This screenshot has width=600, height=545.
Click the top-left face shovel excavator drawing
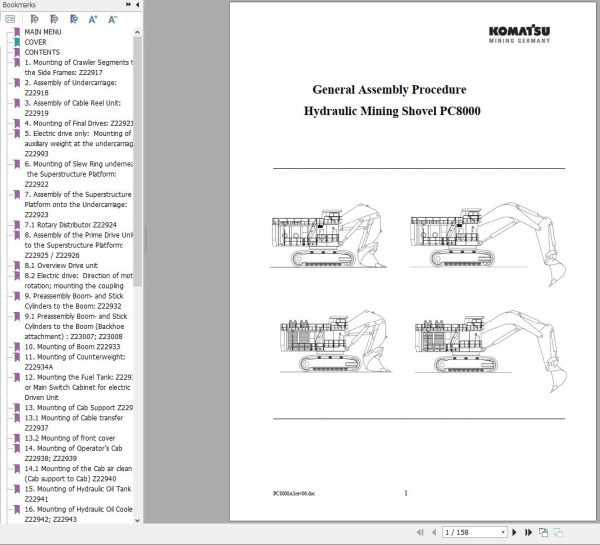tap(328, 235)
